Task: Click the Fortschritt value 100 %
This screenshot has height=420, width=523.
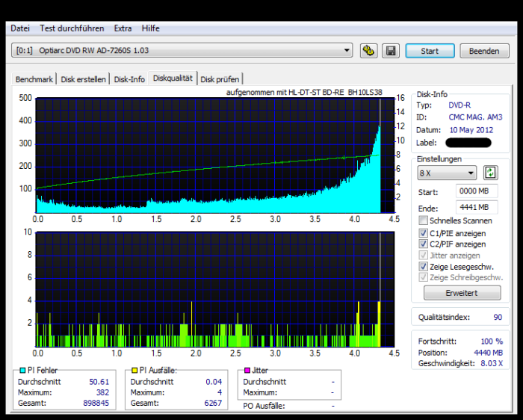Action: click(x=492, y=342)
